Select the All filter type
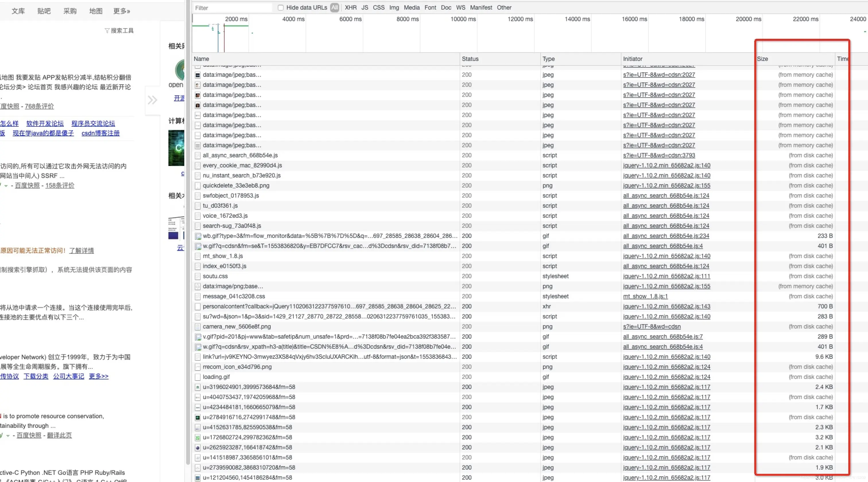The height and width of the screenshot is (482, 868). pyautogui.click(x=334, y=7)
